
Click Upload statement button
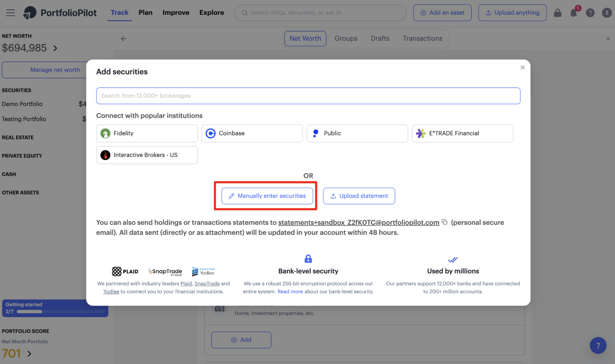click(359, 196)
